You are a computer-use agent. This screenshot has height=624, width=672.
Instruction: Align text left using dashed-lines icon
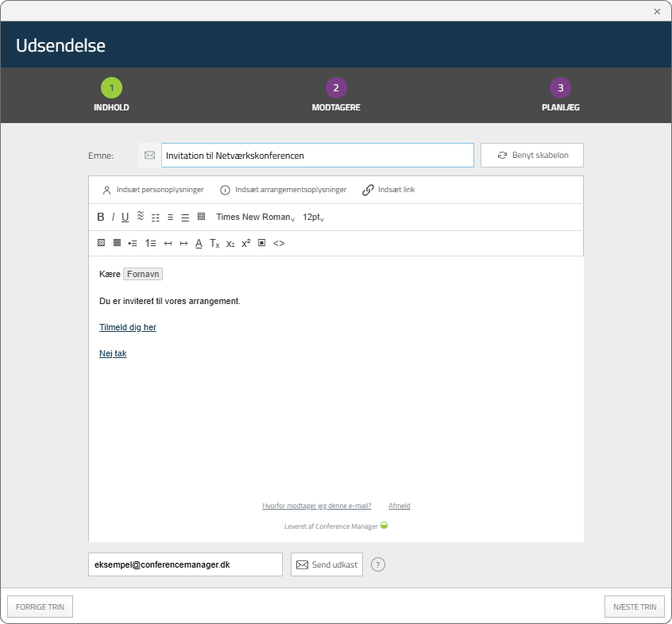pyautogui.click(x=156, y=218)
